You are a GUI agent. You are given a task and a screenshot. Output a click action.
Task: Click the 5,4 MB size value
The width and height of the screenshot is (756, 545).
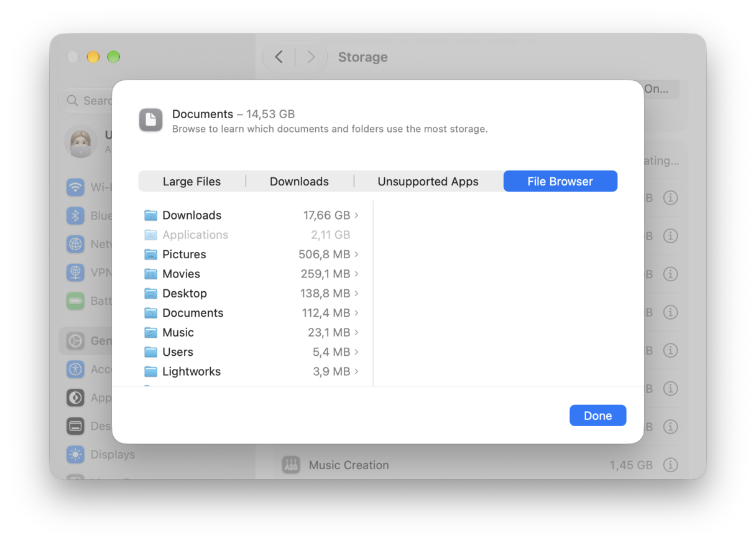(331, 352)
